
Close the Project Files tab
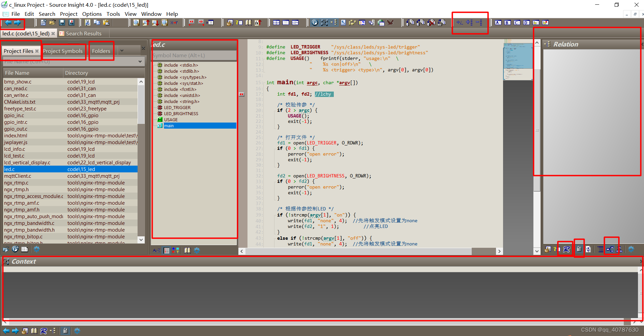[37, 51]
